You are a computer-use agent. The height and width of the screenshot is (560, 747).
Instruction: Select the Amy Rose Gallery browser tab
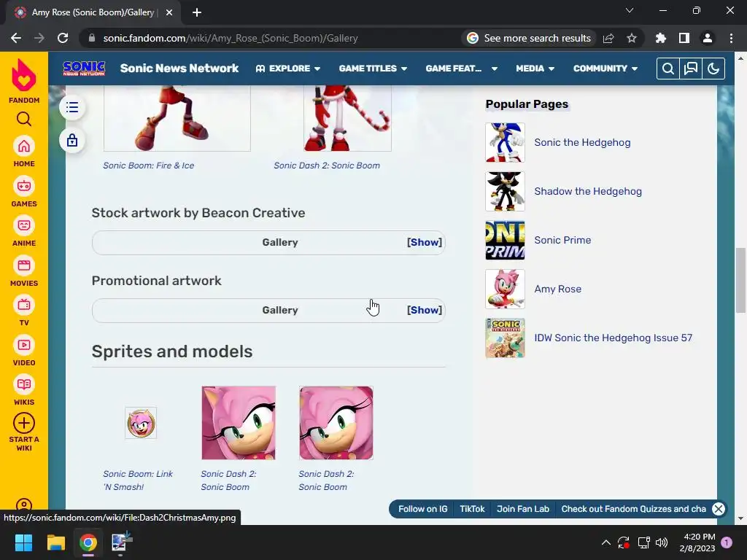click(93, 12)
